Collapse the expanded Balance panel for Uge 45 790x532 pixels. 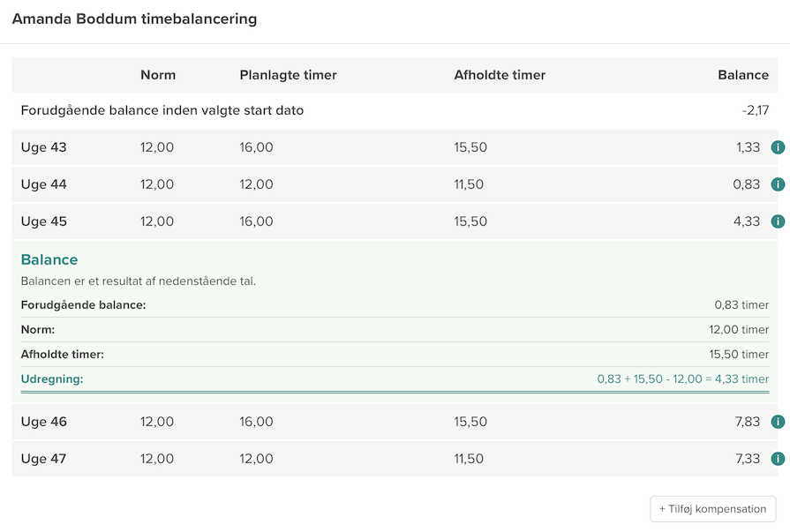[778, 221]
